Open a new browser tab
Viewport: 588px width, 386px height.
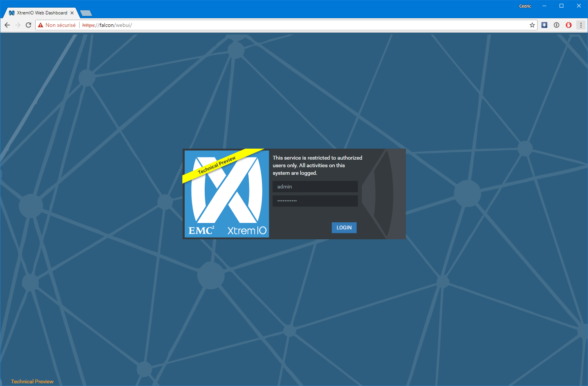click(86, 13)
